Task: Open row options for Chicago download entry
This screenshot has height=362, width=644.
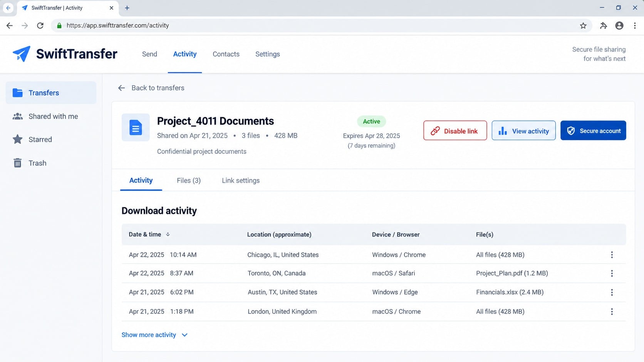Action: click(x=612, y=255)
